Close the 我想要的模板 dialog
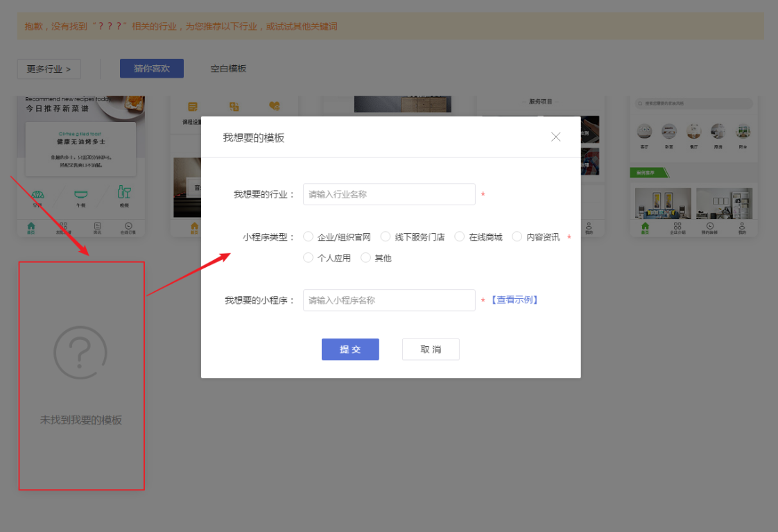This screenshot has height=532, width=778. (555, 137)
